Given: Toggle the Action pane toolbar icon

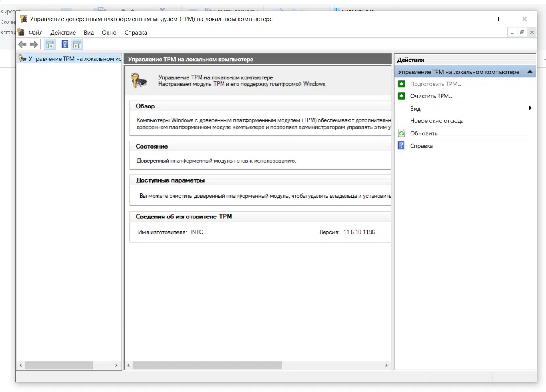Looking at the screenshot, I should tap(77, 45).
